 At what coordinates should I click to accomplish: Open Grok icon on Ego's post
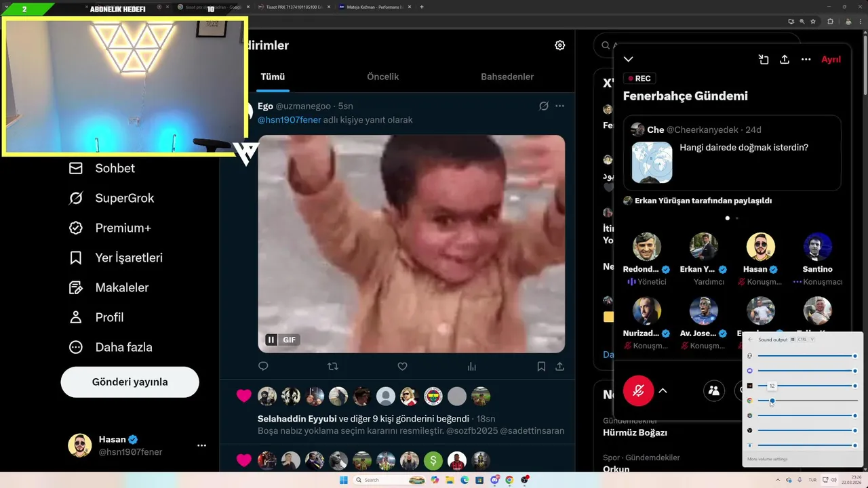click(x=543, y=106)
